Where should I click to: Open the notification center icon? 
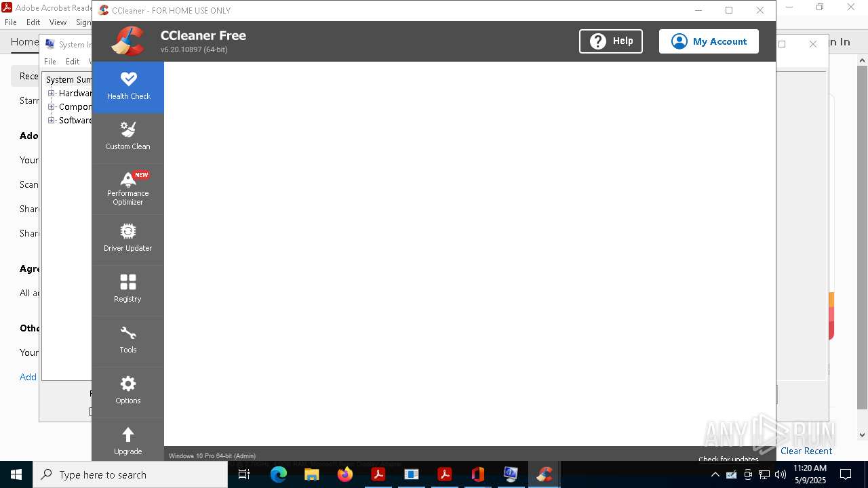point(846,474)
